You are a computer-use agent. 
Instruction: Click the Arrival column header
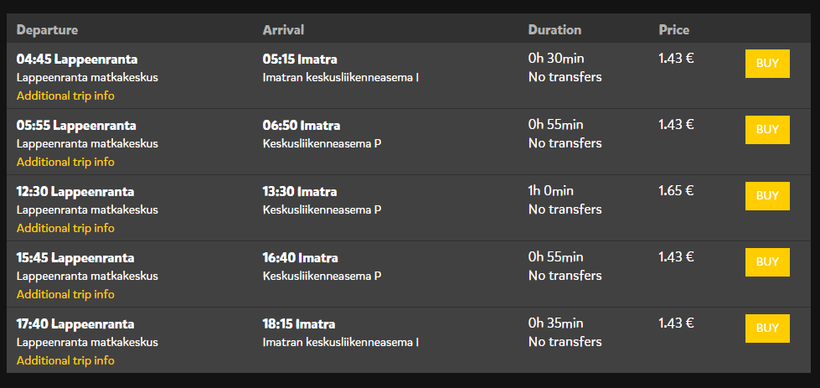(283, 30)
